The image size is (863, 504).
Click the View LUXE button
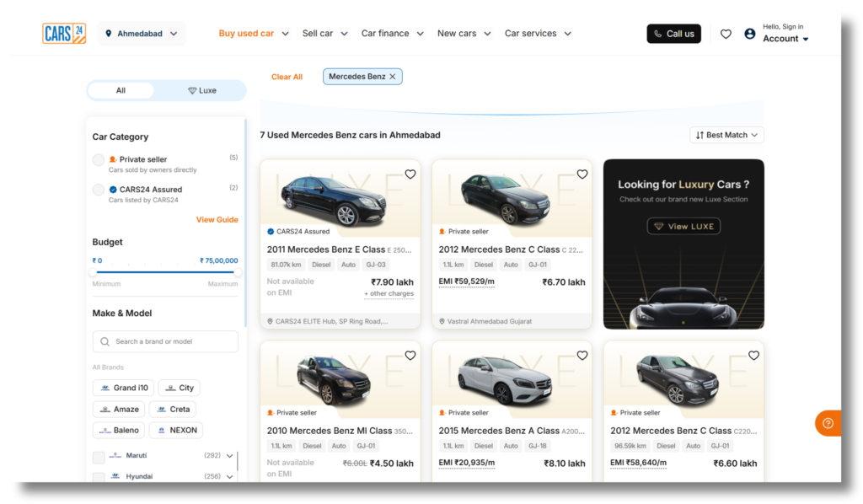point(683,226)
